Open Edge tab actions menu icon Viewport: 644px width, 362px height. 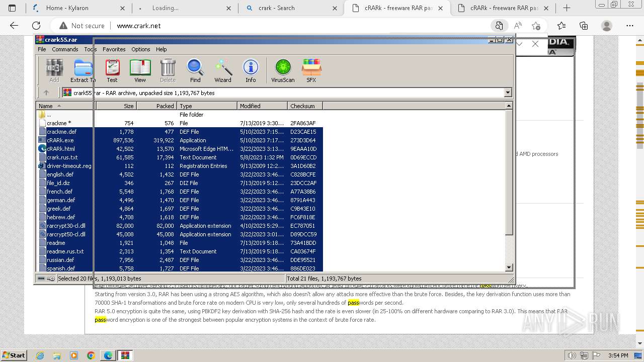coord(12,8)
